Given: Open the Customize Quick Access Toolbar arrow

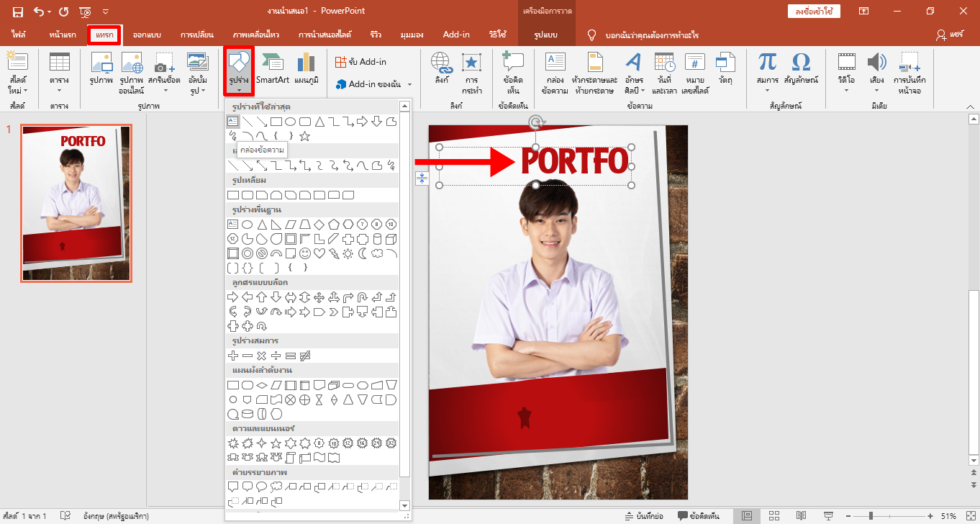Looking at the screenshot, I should (106, 12).
